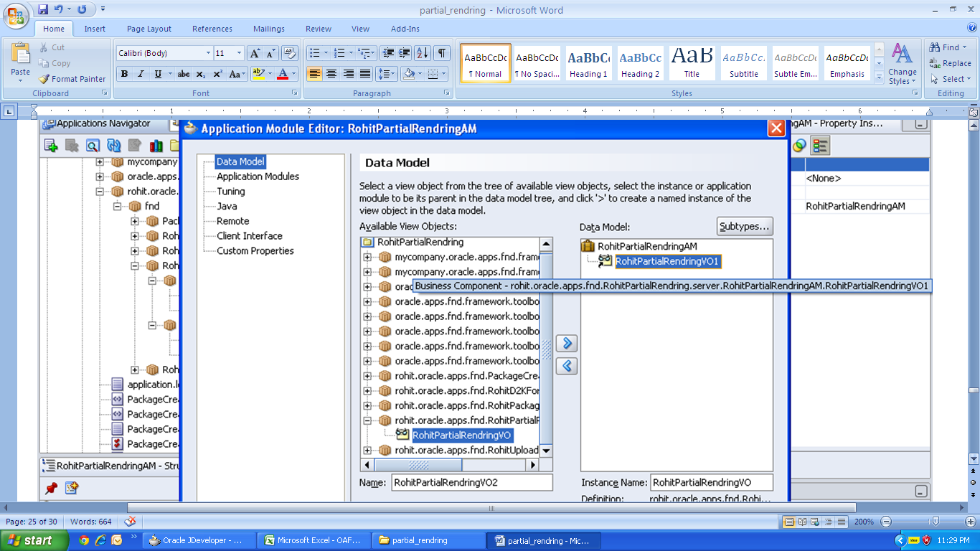Open the Search icon in Applications Navigator toolbar
The height and width of the screenshot is (551, 980).
(93, 145)
